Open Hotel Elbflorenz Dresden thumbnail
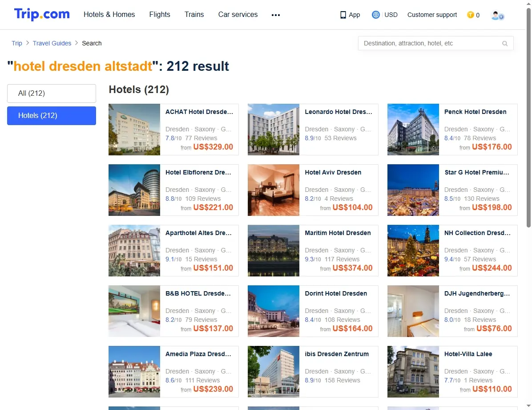The image size is (532, 410). (x=134, y=190)
